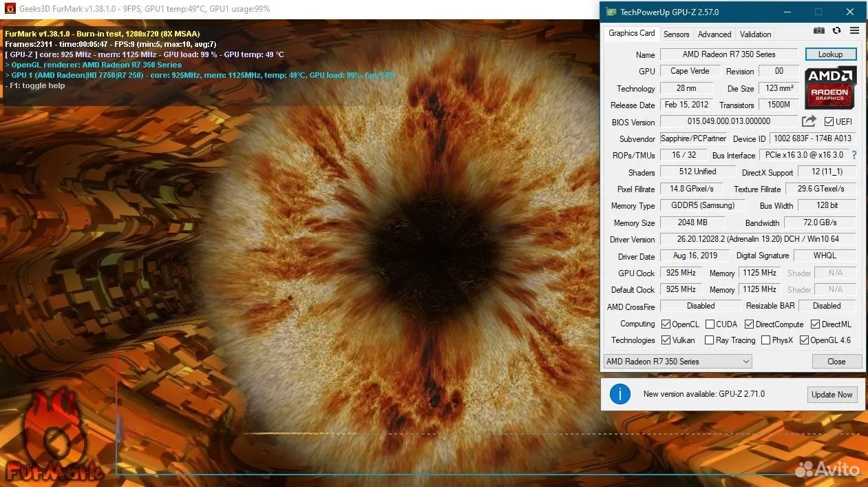Click the Memory Type field GDDR5 (Samsung)
868x487 pixels.
point(702,205)
